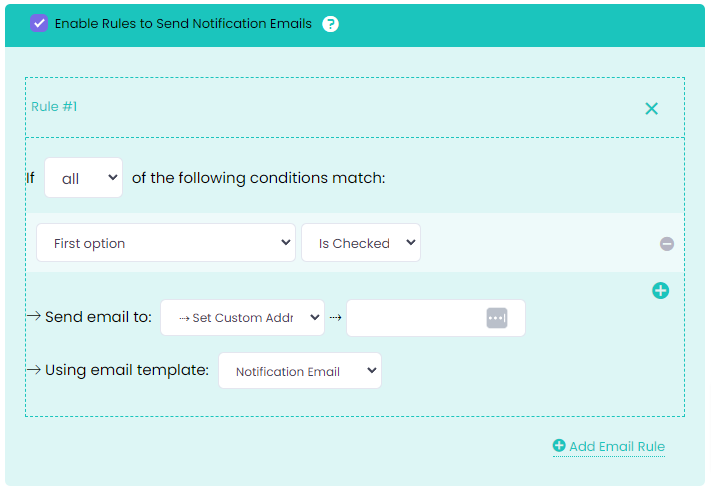Click the Rule #1 header label

[54, 107]
